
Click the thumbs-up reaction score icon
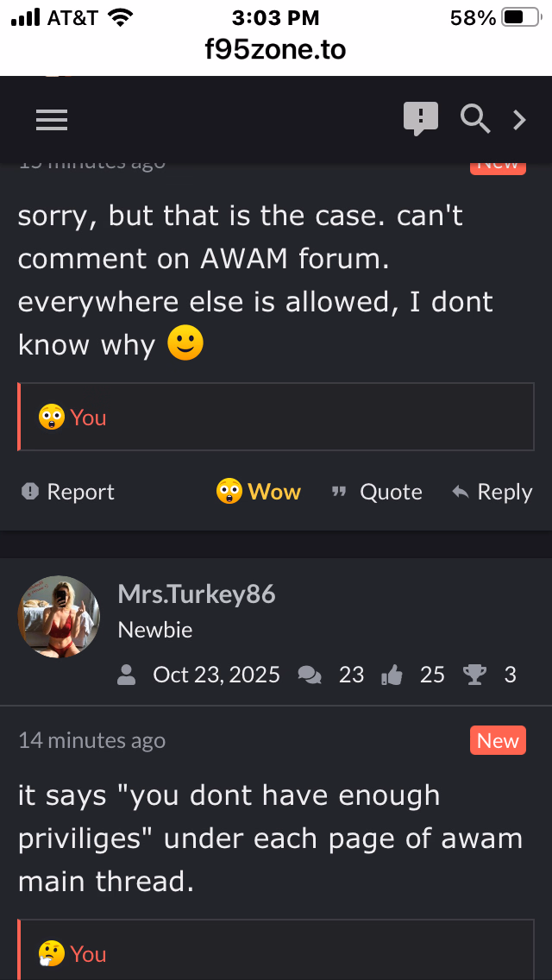tap(392, 675)
